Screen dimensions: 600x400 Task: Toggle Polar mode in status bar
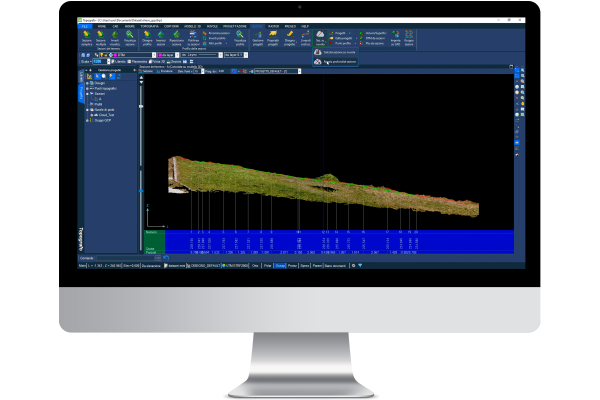click(x=267, y=265)
